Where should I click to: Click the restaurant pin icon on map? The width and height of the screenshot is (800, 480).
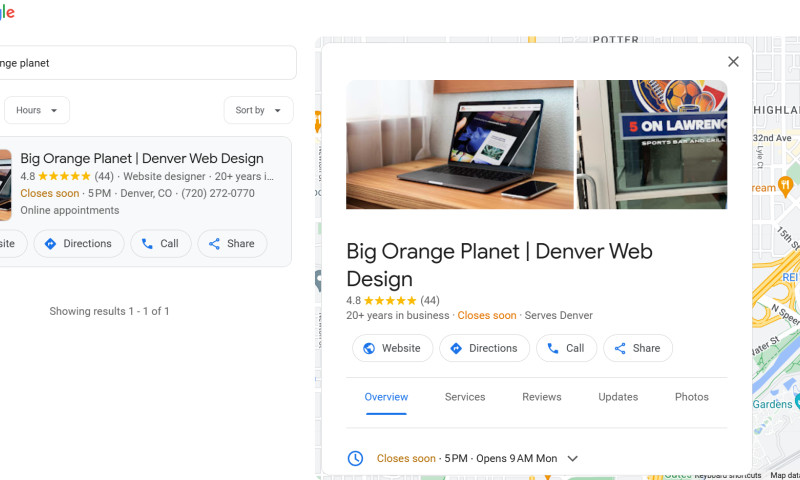click(x=785, y=186)
